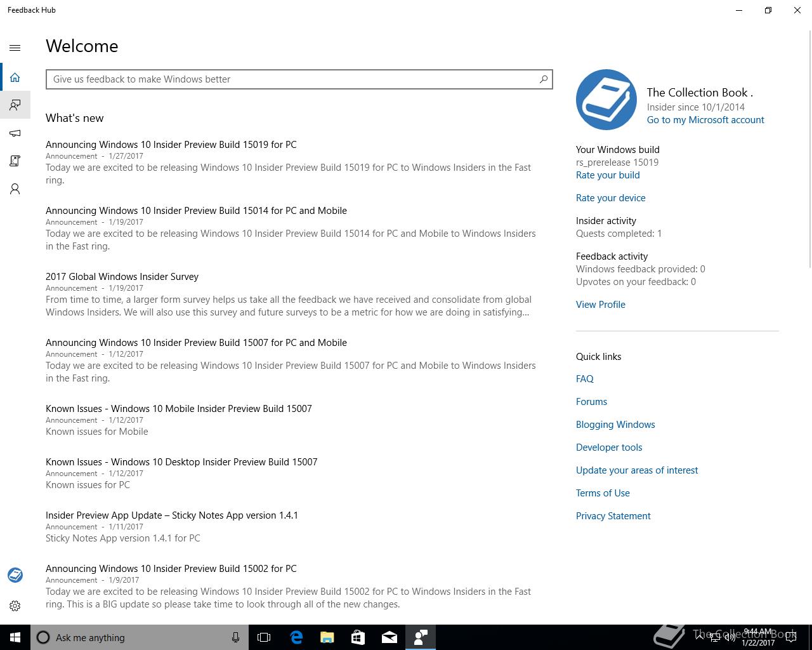Open the Store from the taskbar
The height and width of the screenshot is (650, 812).
coord(358,637)
